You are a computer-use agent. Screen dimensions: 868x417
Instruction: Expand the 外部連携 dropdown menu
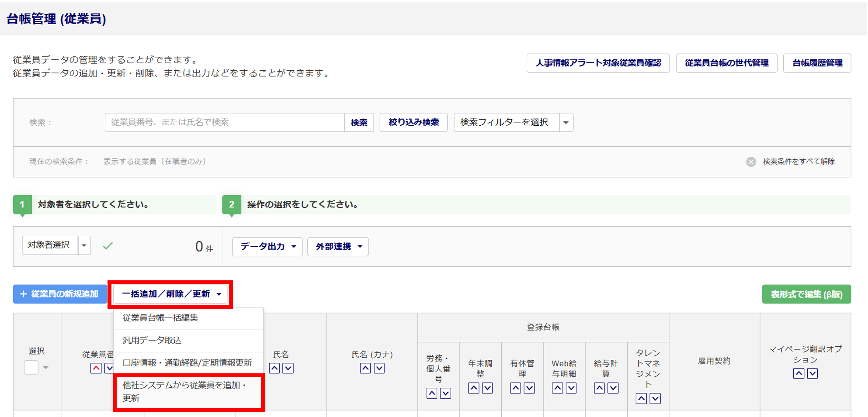point(338,247)
